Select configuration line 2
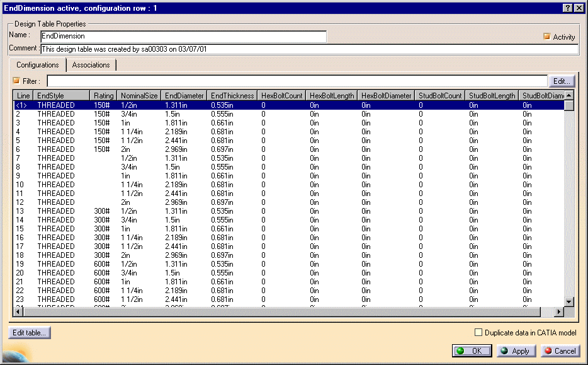 (289, 114)
